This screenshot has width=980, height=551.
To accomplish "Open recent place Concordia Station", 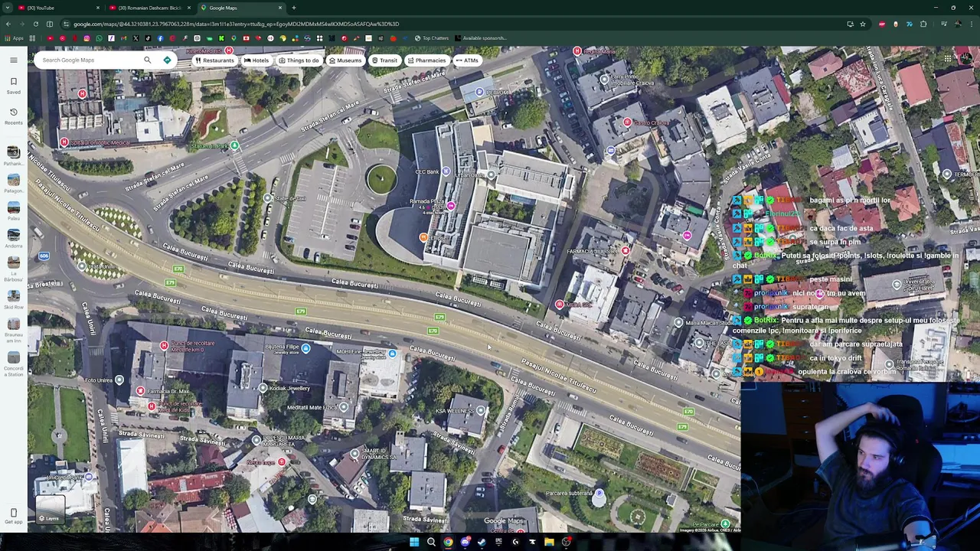I will point(13,364).
